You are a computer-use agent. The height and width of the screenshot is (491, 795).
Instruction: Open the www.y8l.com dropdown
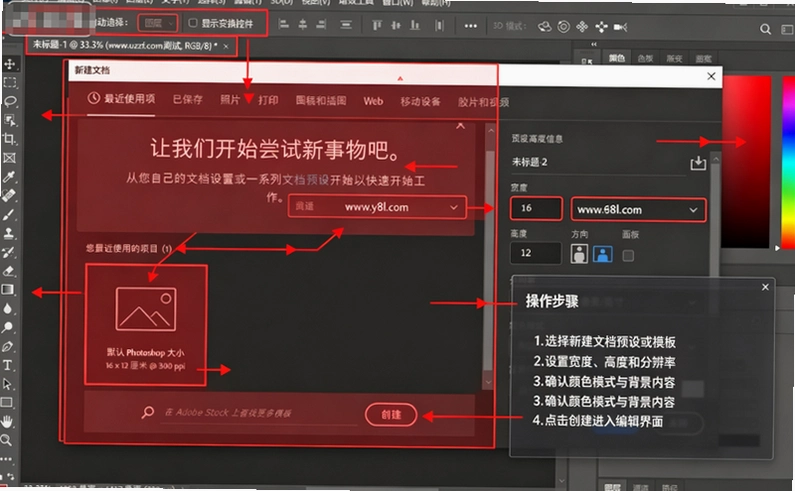pyautogui.click(x=377, y=207)
